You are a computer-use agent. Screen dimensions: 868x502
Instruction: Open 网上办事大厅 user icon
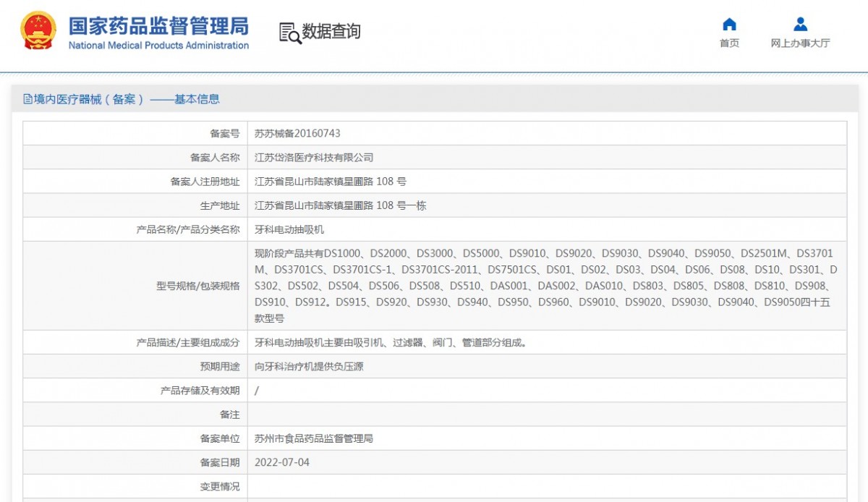click(800, 24)
